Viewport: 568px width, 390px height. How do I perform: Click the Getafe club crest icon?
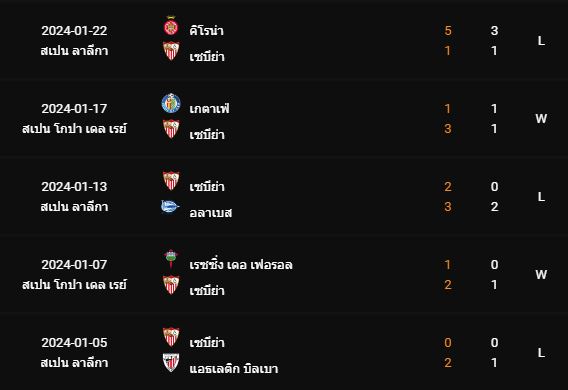[x=171, y=103]
